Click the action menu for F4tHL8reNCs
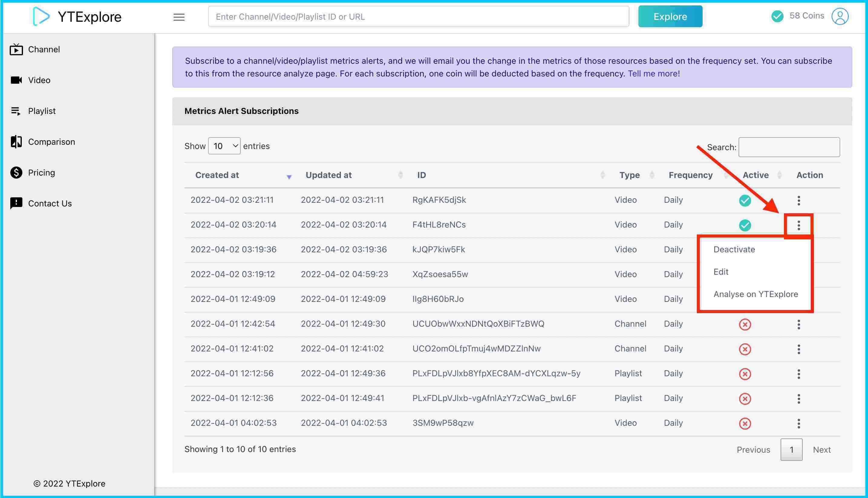868x498 pixels. point(798,225)
